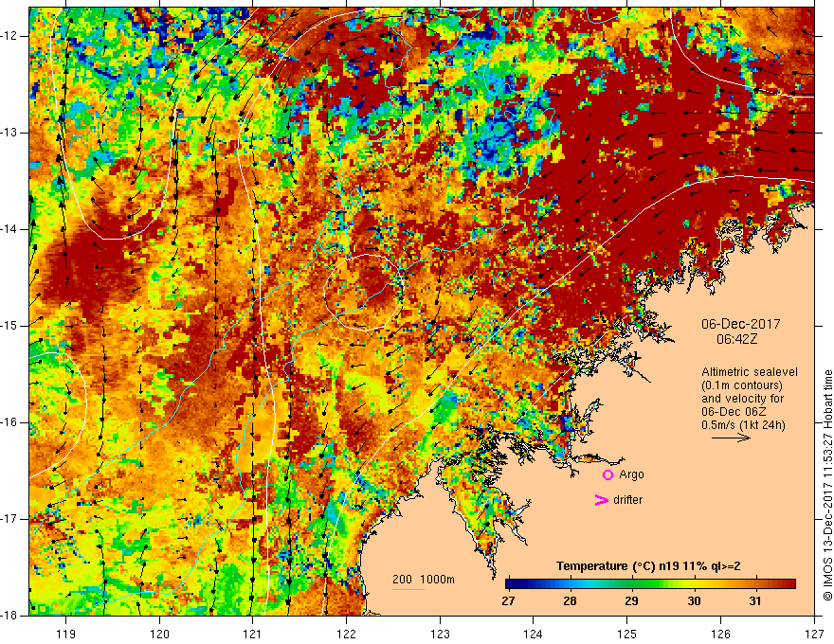
Task: Click the colorbar tick label 28
Action: (x=570, y=601)
